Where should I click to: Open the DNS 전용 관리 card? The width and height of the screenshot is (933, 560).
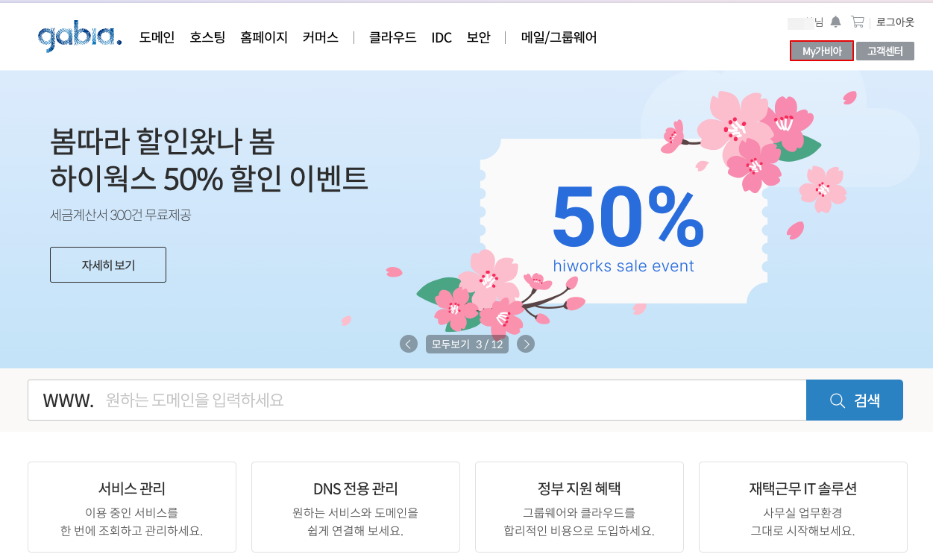pos(356,506)
